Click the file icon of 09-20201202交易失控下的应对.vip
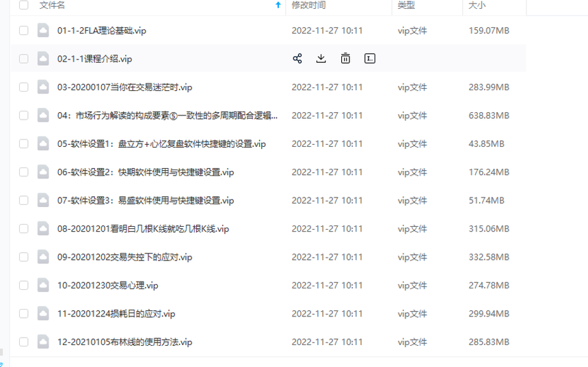588x367 pixels. pyautogui.click(x=43, y=257)
